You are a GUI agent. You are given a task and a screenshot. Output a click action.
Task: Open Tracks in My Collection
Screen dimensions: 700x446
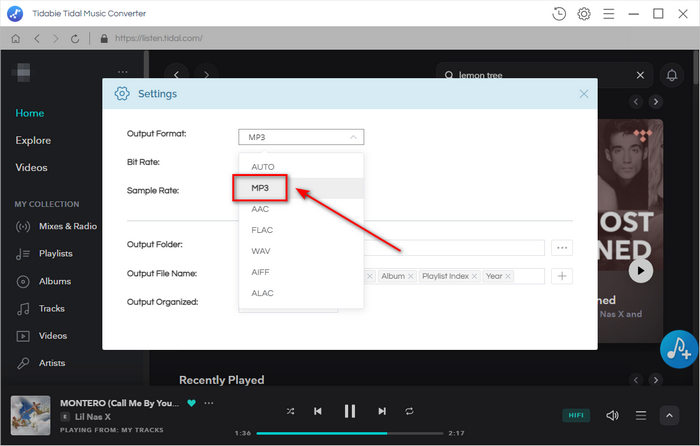pos(40,308)
